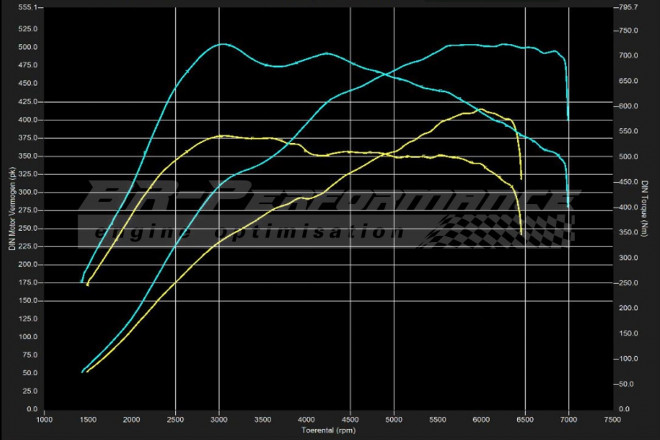Click the yellow torque curve peak near 3000 rpm

click(x=222, y=135)
